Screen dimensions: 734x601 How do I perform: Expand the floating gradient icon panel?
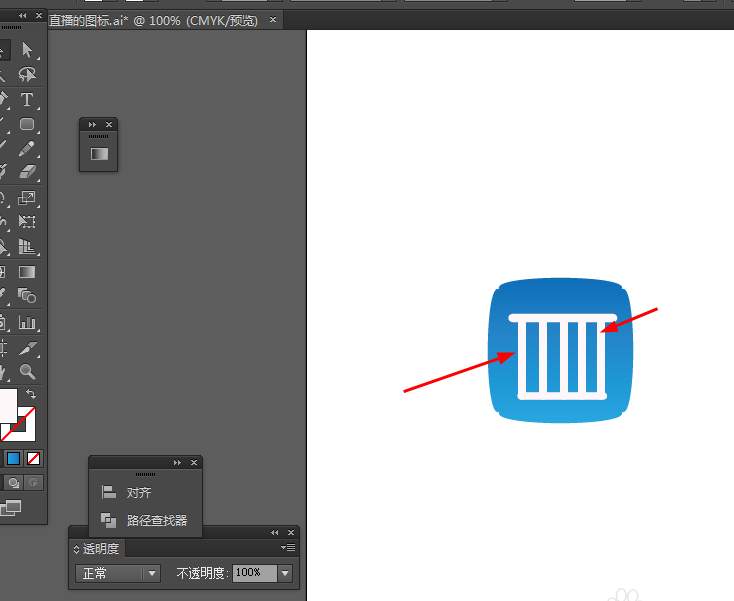92,125
